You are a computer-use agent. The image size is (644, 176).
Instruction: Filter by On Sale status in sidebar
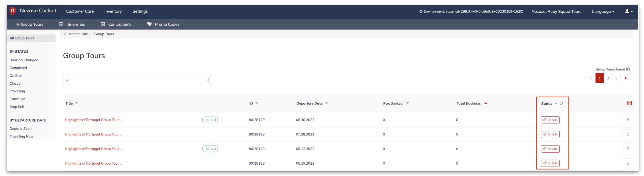[x=16, y=76]
